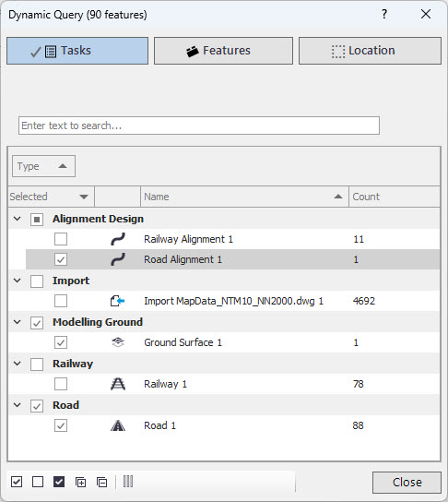Click the column chooser bars icon
Viewport: 448px width, 502px height.
128,481
